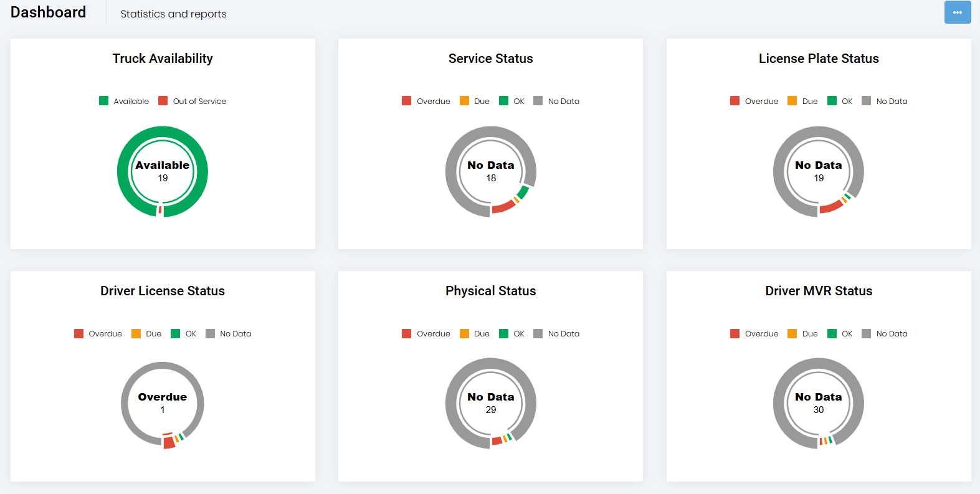Click red Overdue slice in Driver License donut
Viewport: 980px width, 494px height.
(x=169, y=442)
